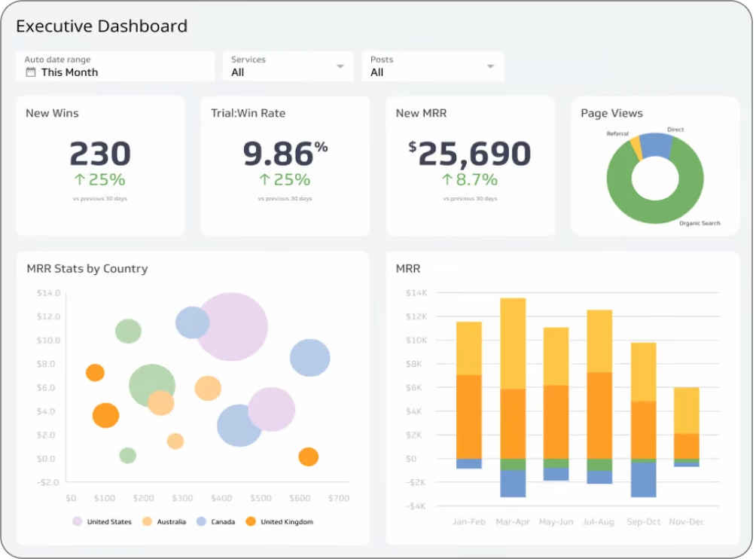The width and height of the screenshot is (756, 559).
Task: Click the New MRR $25,690 value
Action: (471, 154)
